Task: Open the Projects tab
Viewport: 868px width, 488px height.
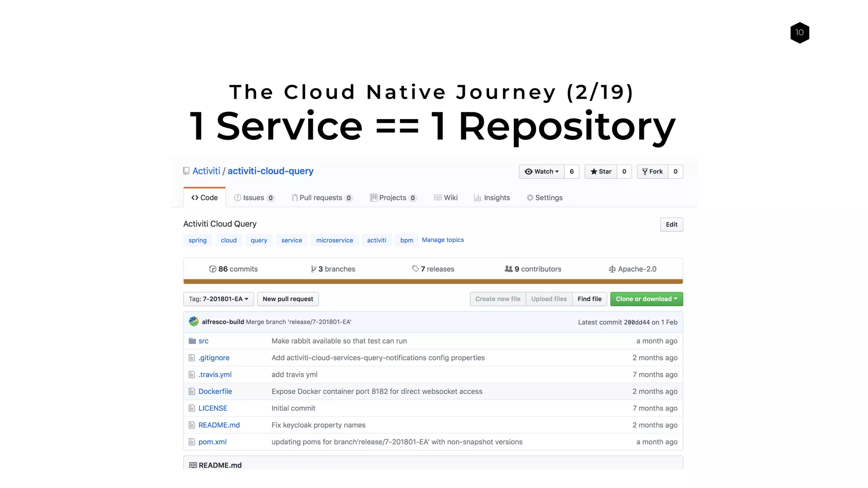Action: point(393,198)
